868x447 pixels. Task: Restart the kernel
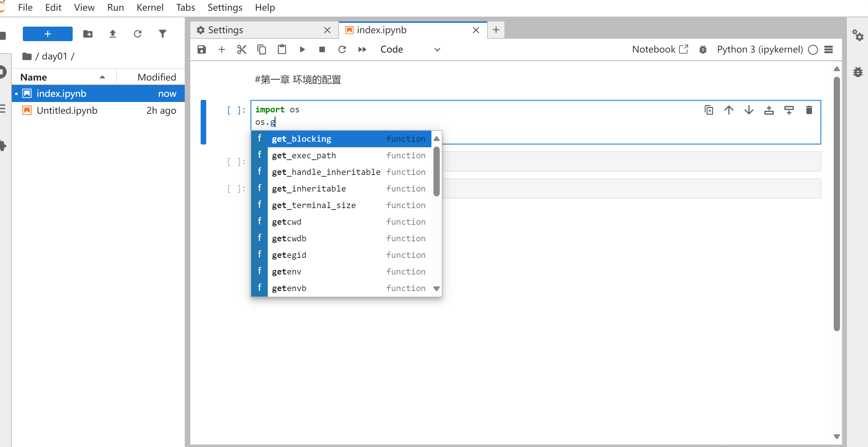pyautogui.click(x=342, y=49)
